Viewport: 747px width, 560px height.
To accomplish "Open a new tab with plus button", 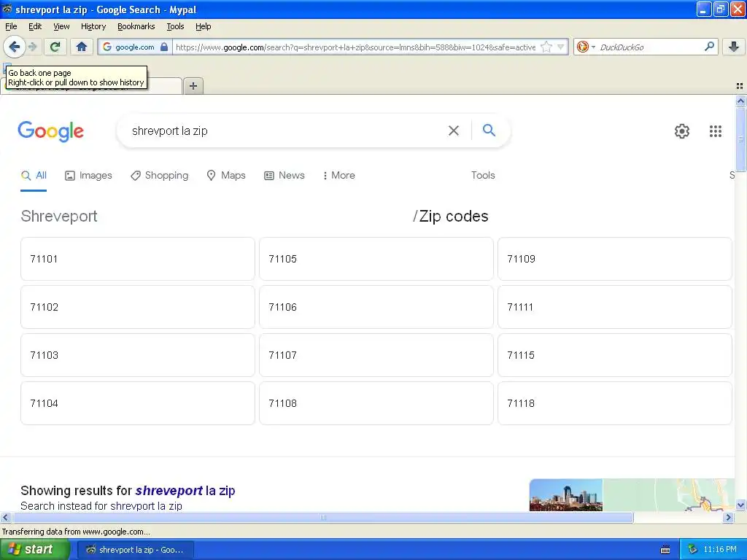I will [x=193, y=86].
